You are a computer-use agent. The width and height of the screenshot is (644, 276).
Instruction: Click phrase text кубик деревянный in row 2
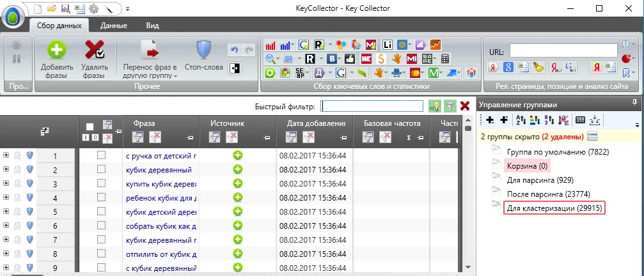click(159, 169)
